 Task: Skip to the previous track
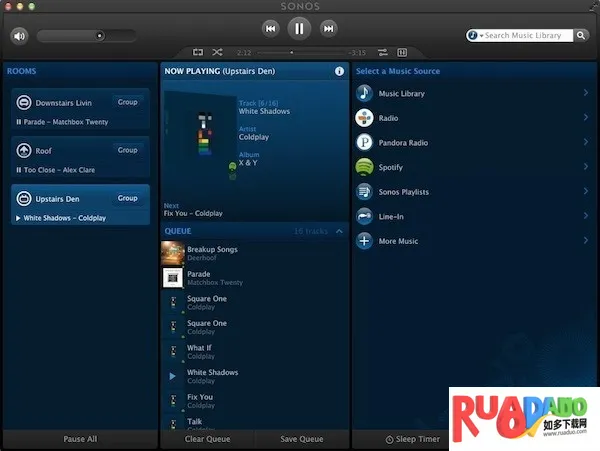271,29
